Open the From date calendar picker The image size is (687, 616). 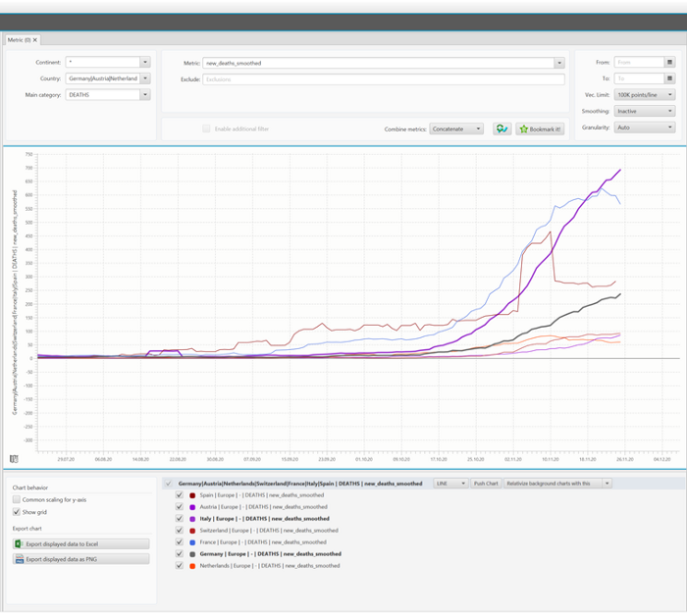click(x=669, y=62)
